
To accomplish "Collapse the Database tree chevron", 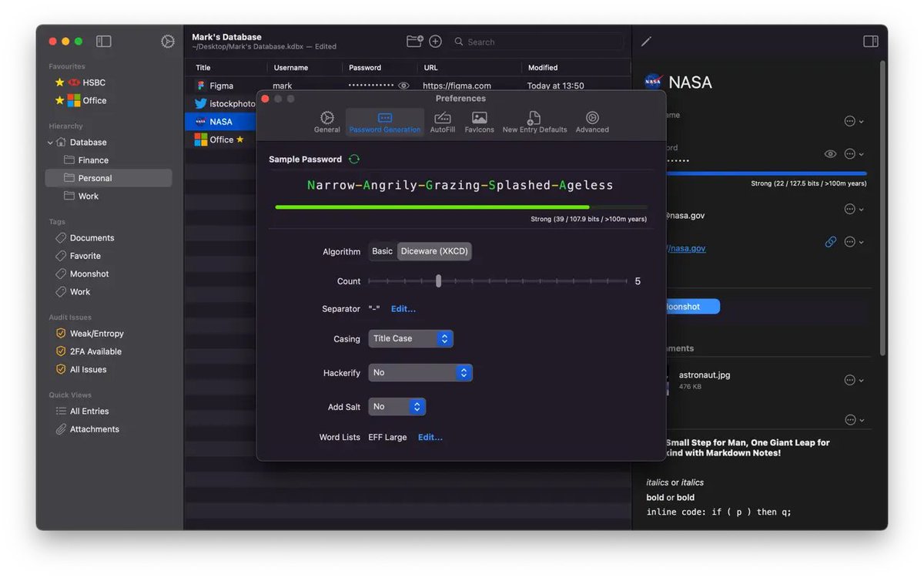I will 50,143.
